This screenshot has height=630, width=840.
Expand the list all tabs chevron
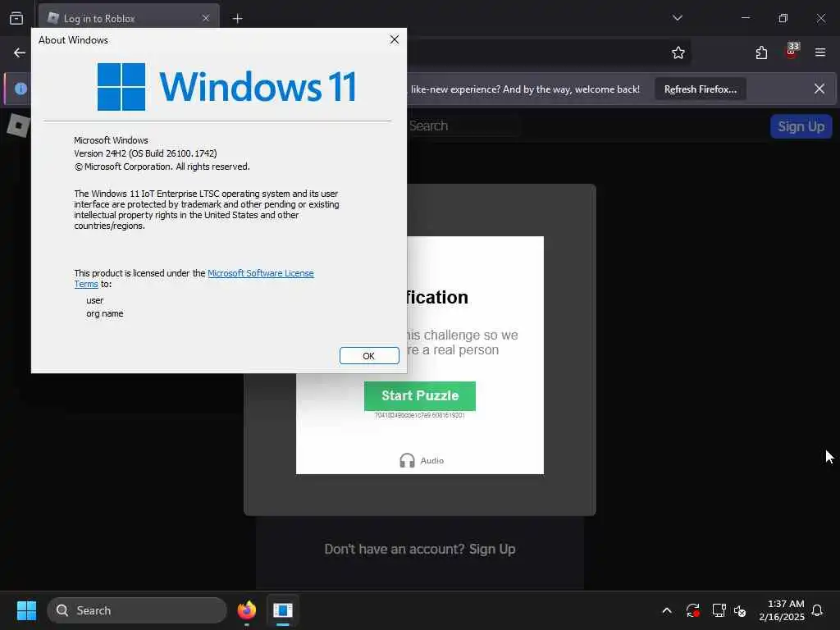(x=677, y=18)
